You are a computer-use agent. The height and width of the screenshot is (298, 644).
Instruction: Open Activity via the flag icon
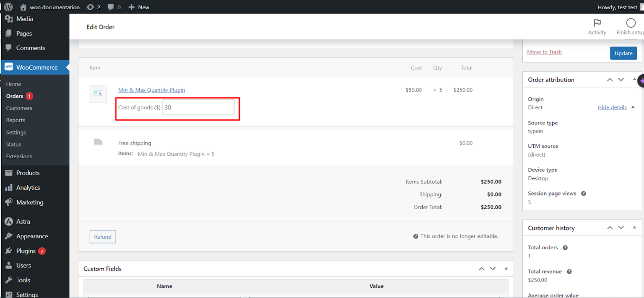click(x=597, y=22)
